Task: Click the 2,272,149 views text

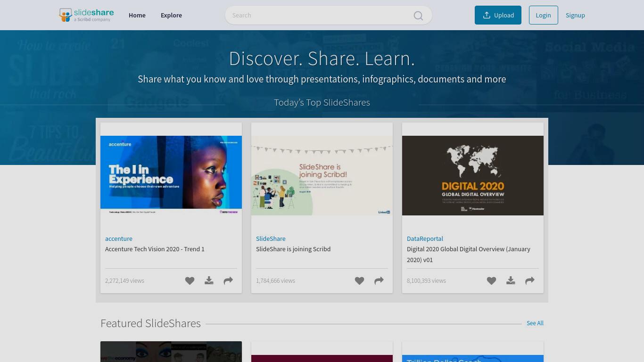Action: coord(124,280)
